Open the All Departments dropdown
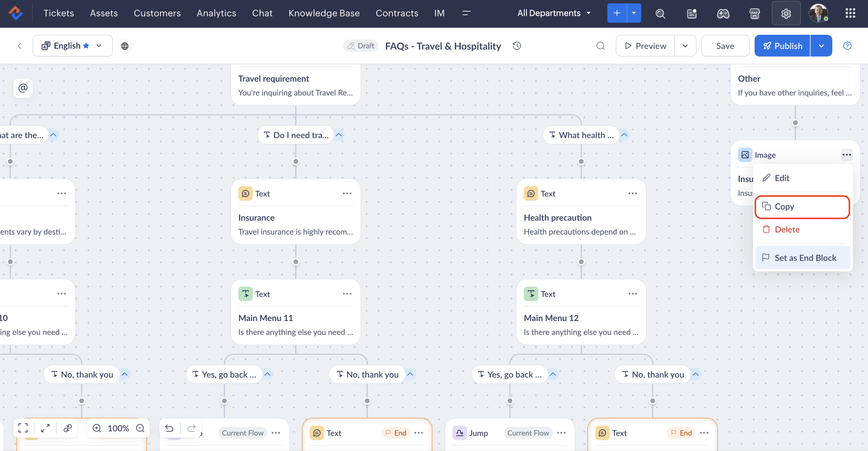Screen dimensions: 868x451 pos(554,13)
